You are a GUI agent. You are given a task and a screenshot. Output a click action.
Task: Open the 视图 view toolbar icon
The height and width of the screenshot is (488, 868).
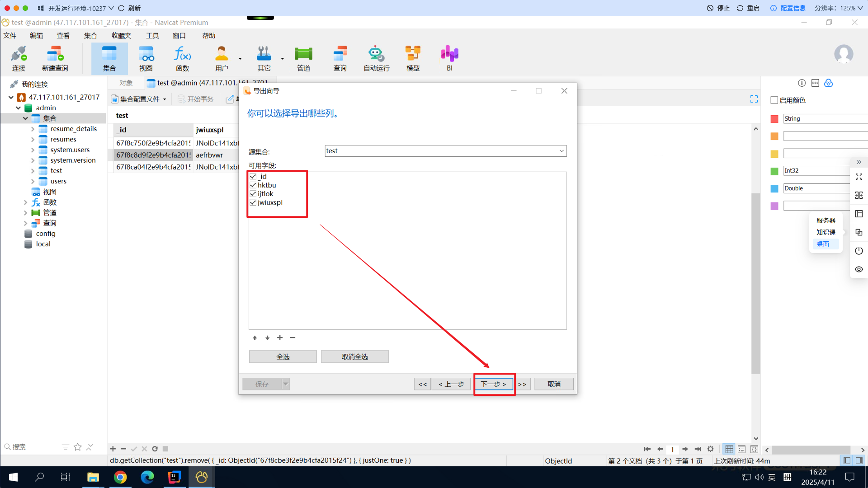pos(146,59)
